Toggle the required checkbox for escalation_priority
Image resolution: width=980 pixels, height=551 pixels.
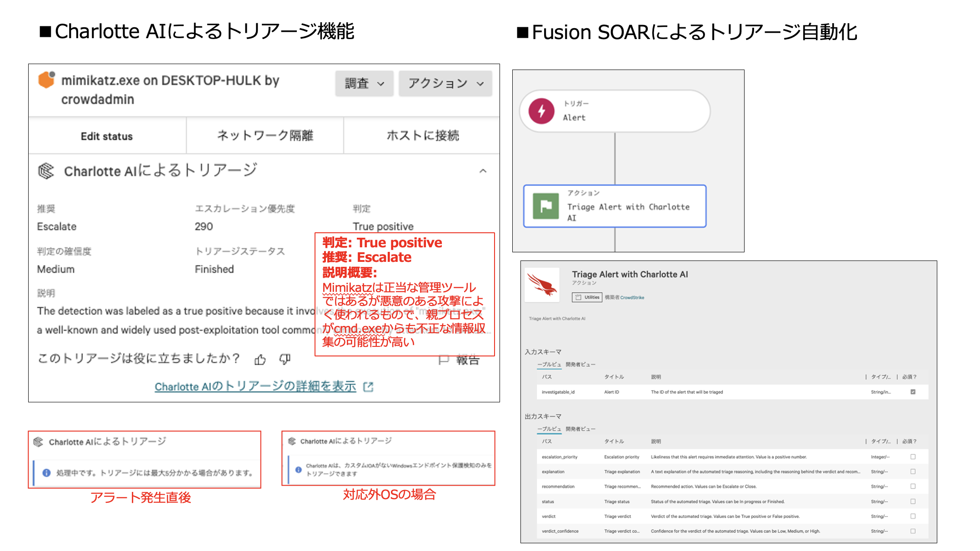pos(913,457)
